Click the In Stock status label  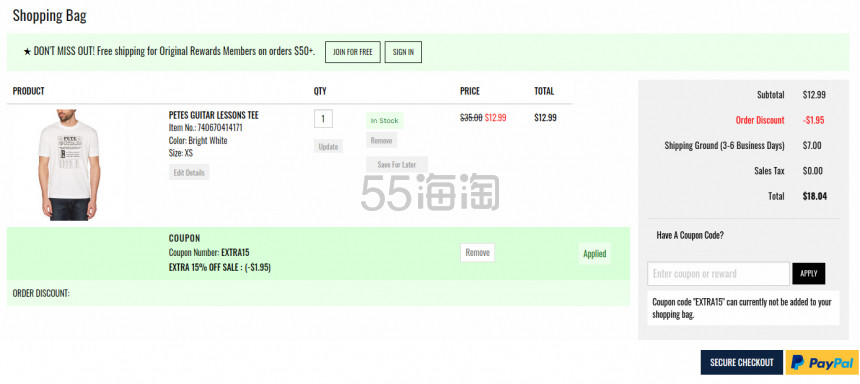click(384, 121)
